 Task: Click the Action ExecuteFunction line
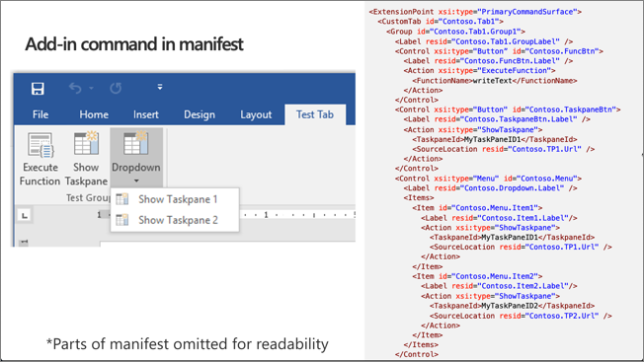[479, 70]
